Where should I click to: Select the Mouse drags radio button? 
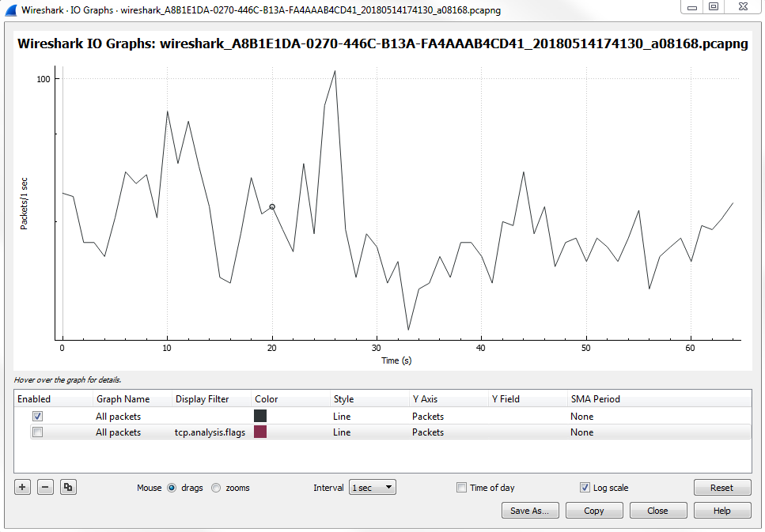pos(172,488)
